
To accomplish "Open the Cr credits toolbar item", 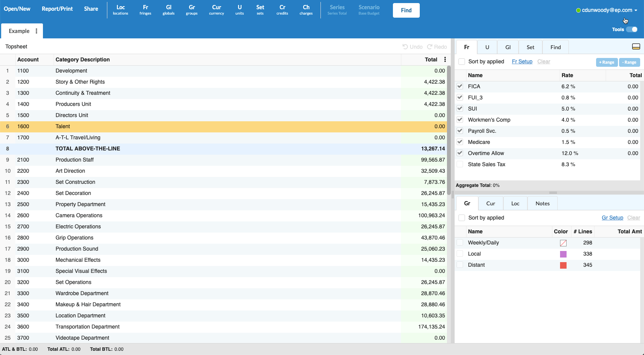I will pos(282,10).
